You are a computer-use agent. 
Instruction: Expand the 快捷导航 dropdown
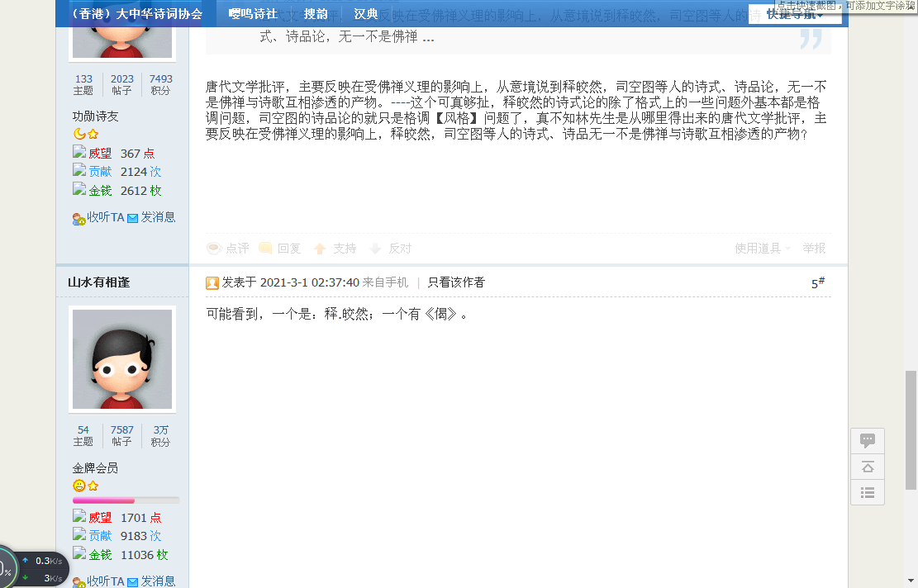(794, 14)
